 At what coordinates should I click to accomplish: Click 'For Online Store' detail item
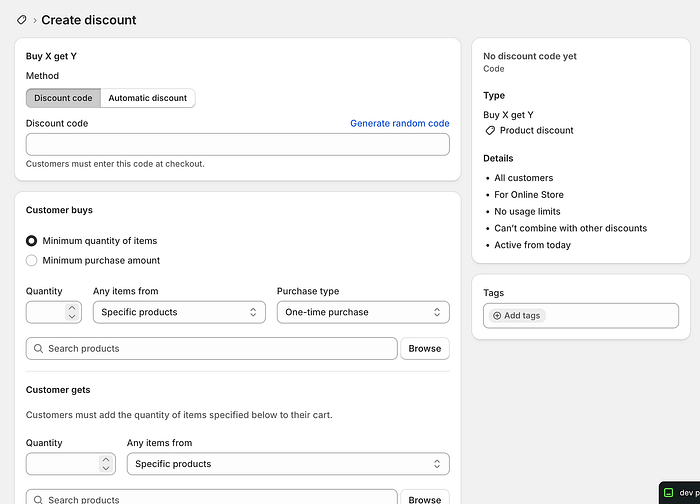[529, 195]
